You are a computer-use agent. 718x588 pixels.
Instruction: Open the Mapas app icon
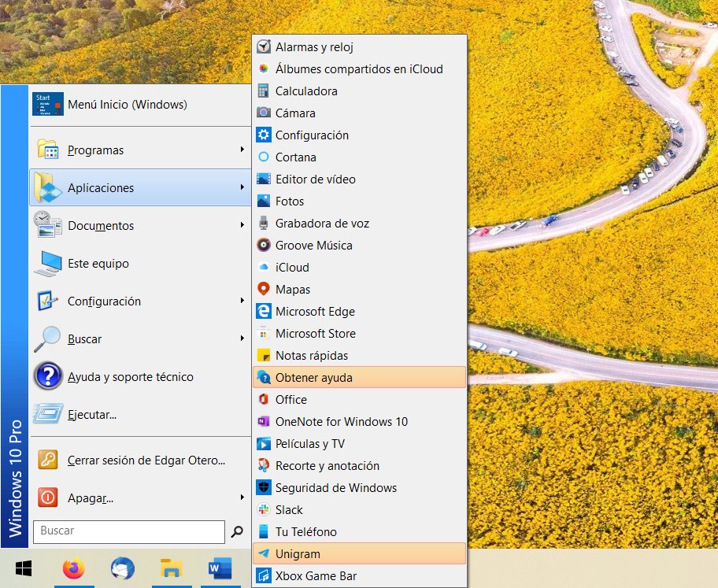(264, 290)
